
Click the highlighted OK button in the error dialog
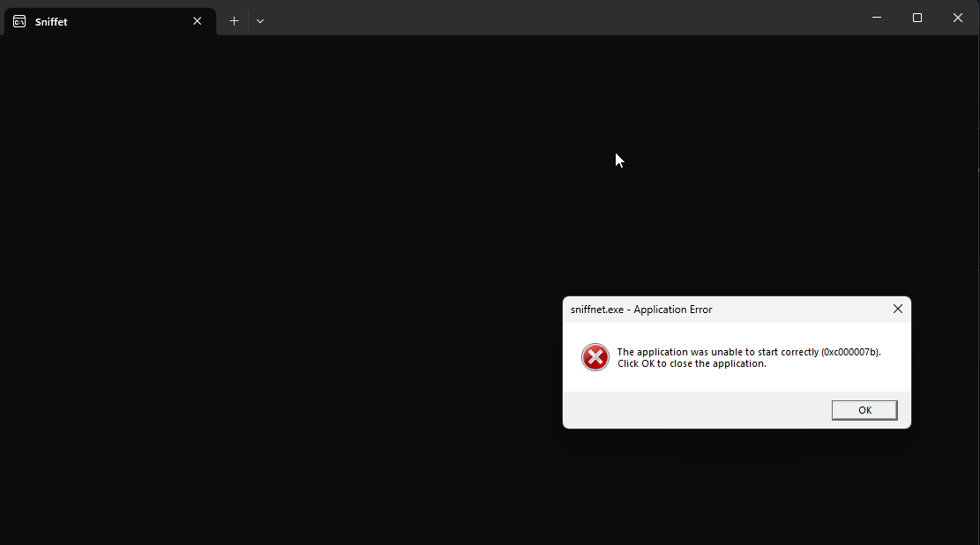(864, 409)
